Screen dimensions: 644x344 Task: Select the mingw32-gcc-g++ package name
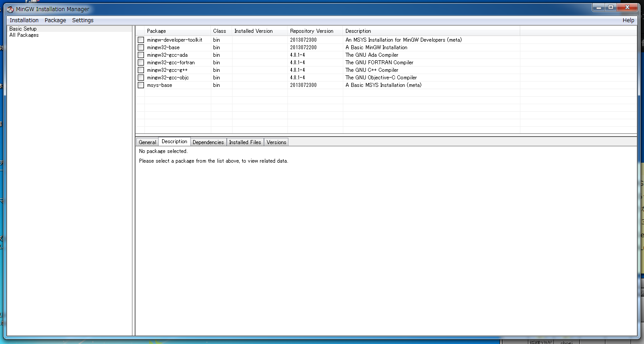pos(167,70)
